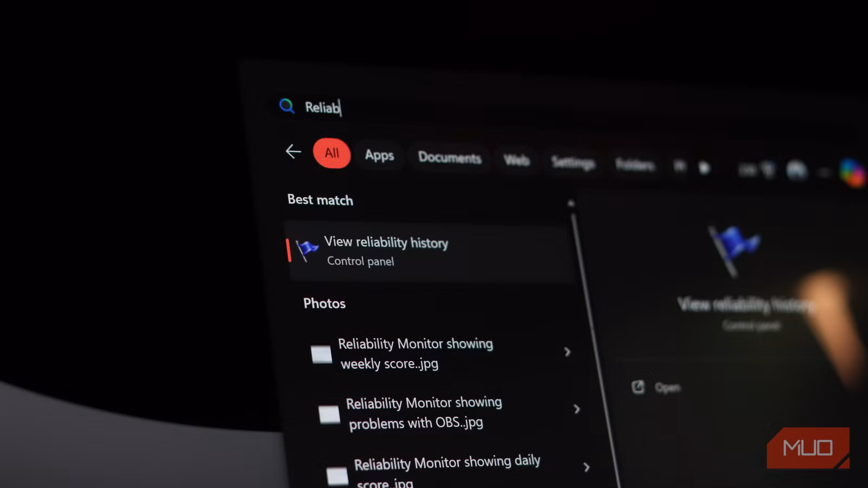Switch to the Documents filter tab
The width and height of the screenshot is (868, 488).
pyautogui.click(x=450, y=158)
